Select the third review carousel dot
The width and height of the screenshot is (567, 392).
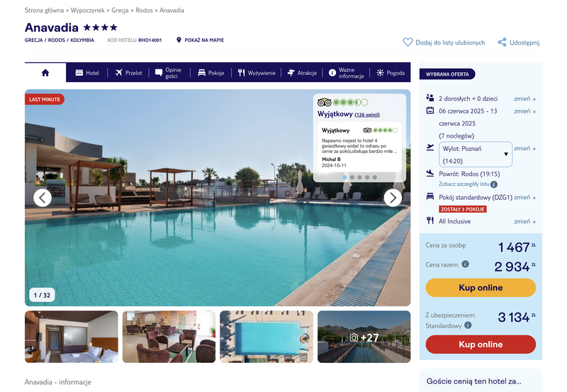point(359,177)
